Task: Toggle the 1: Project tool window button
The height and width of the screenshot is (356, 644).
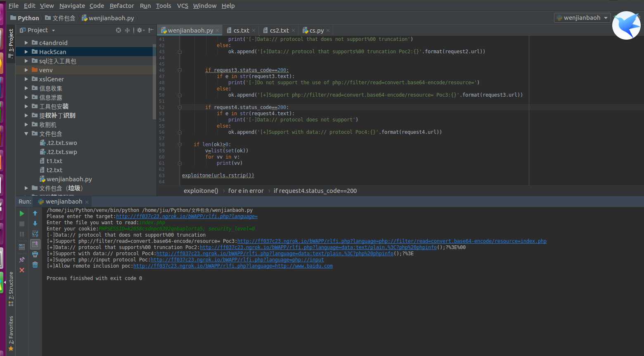Action: coord(11,43)
